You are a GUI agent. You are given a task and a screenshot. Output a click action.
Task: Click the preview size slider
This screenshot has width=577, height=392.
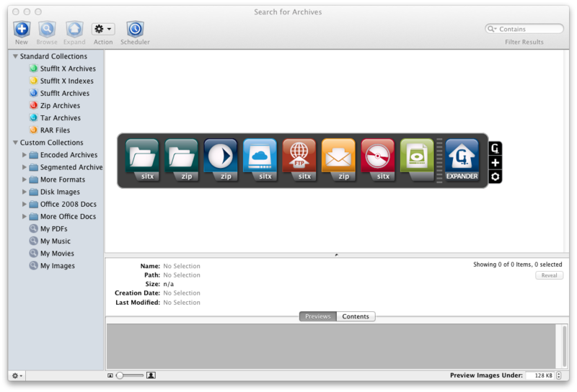coord(130,375)
